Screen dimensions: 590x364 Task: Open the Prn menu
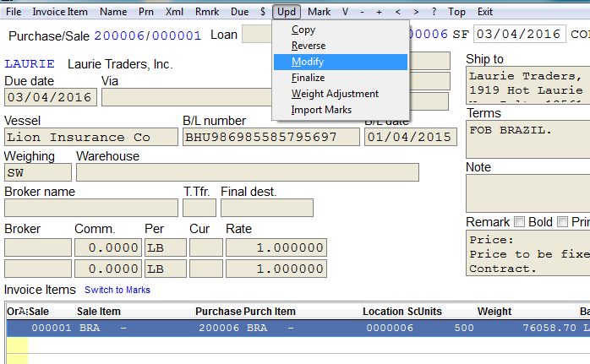coord(146,12)
